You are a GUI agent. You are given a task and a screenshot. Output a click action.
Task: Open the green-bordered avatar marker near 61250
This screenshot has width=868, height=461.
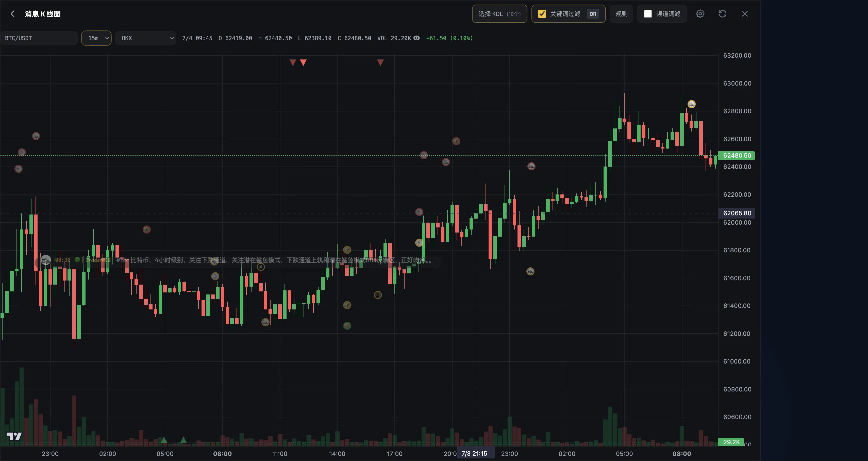tap(347, 326)
